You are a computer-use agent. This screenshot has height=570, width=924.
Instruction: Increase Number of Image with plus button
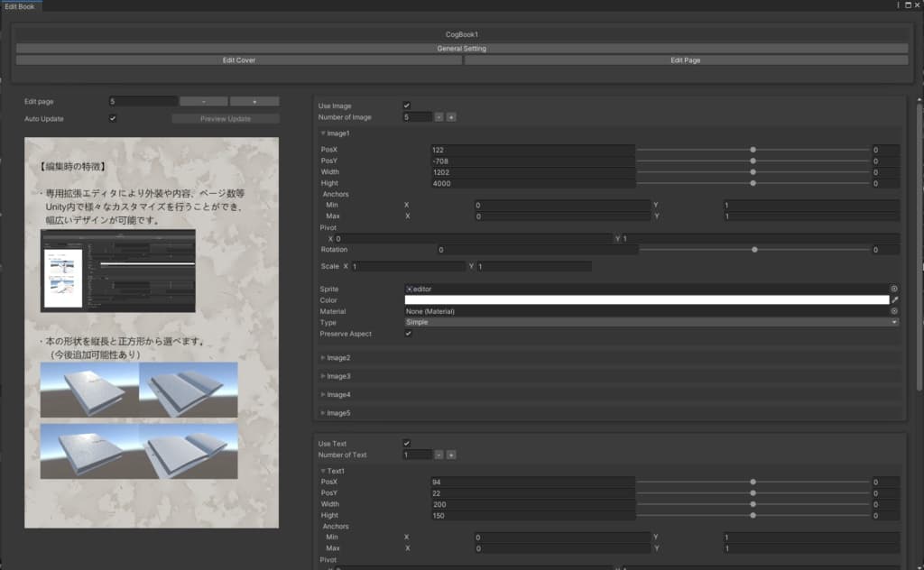pos(451,117)
